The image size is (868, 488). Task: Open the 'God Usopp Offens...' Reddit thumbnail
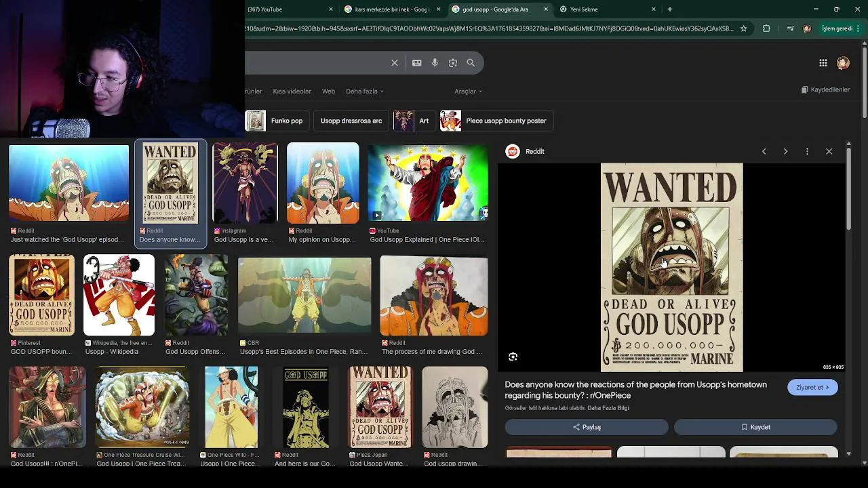196,296
